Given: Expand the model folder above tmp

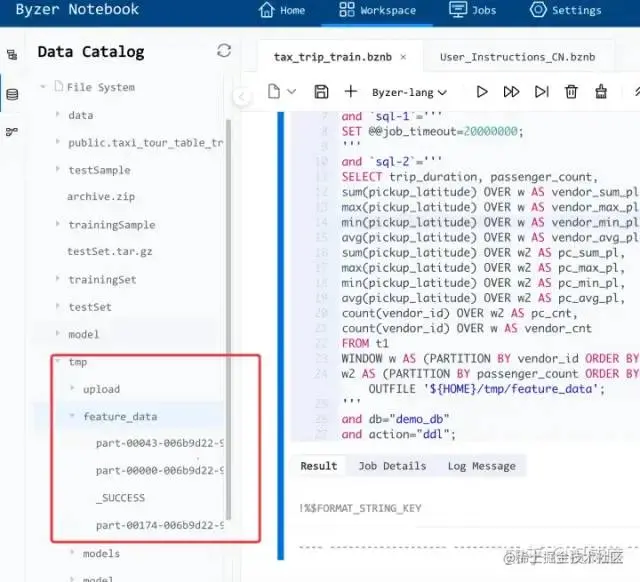Looking at the screenshot, I should 58,333.
